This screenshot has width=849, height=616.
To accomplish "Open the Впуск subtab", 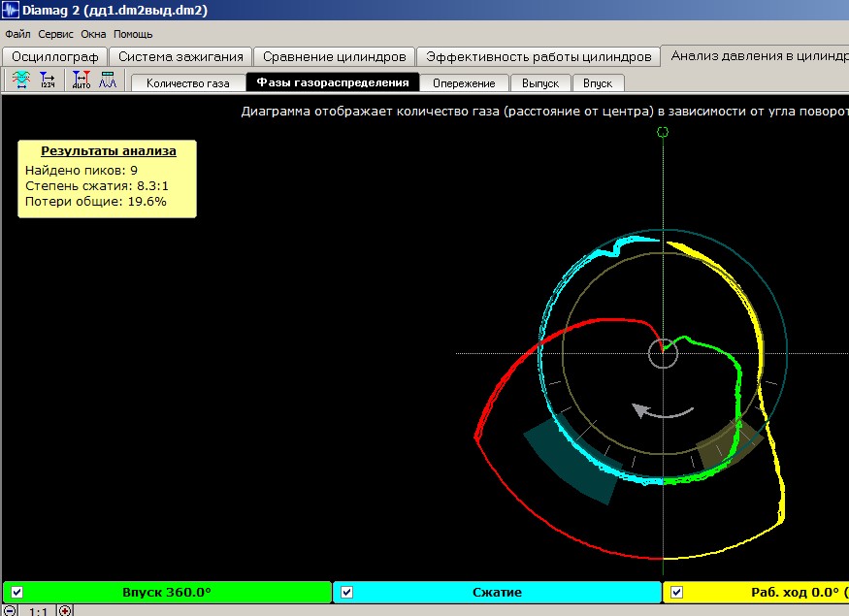I will coord(598,83).
